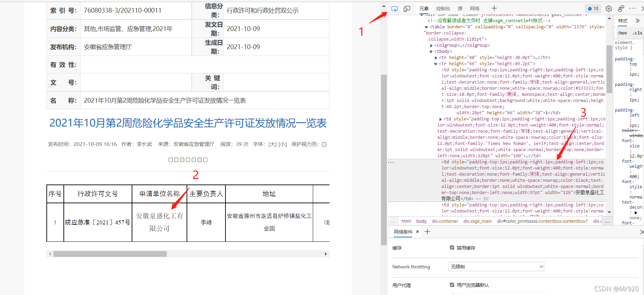Click the 主要负责人 column header
This screenshot has width=644, height=295.
point(206,194)
